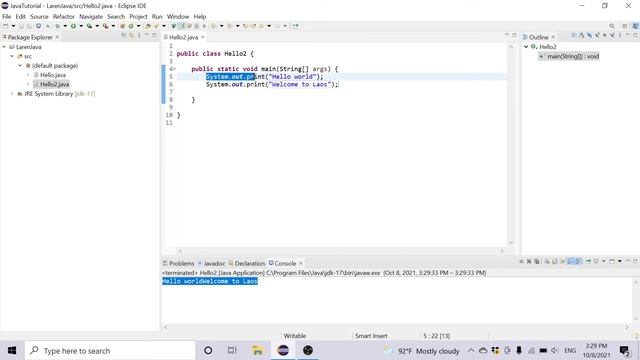Click the Coverage run icon in toolbar
The image size is (640, 360).
pyautogui.click(x=89, y=26)
